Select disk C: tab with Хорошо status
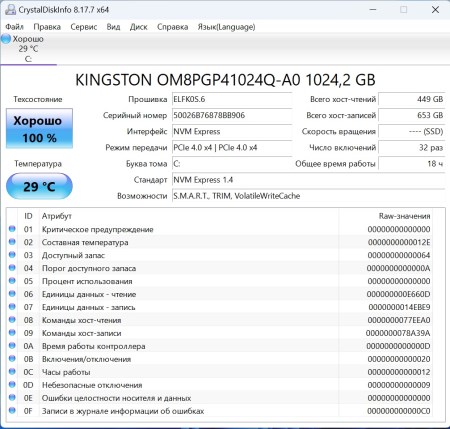 (28, 49)
